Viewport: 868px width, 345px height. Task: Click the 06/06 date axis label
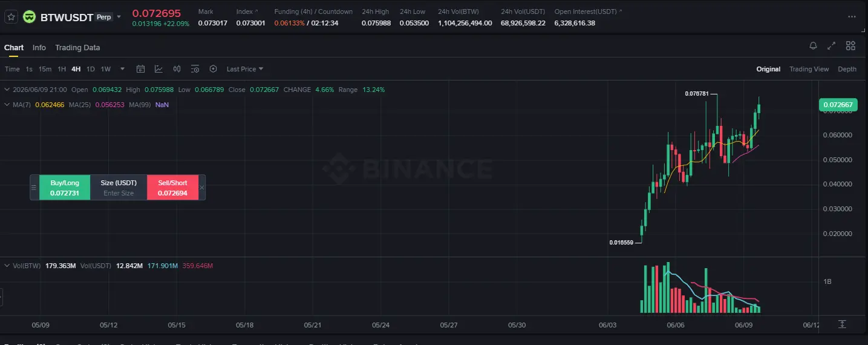pyautogui.click(x=676, y=325)
